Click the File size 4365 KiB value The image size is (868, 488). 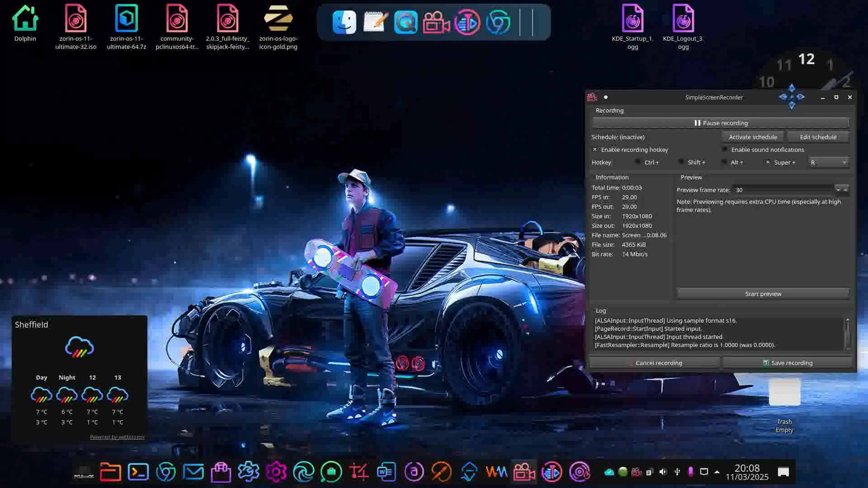tap(634, 244)
